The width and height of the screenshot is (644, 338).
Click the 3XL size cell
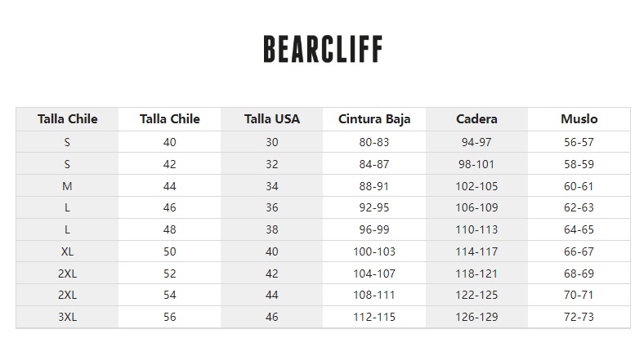click(67, 317)
